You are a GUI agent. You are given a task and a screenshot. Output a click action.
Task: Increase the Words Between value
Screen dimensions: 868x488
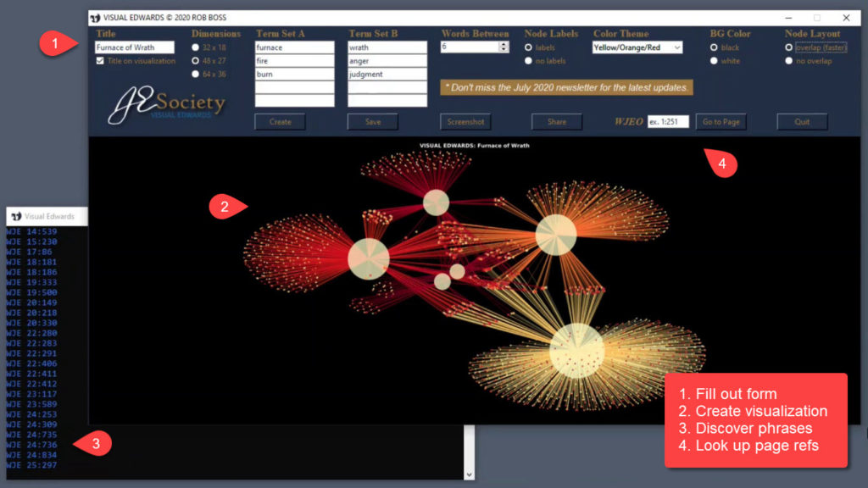(504, 44)
